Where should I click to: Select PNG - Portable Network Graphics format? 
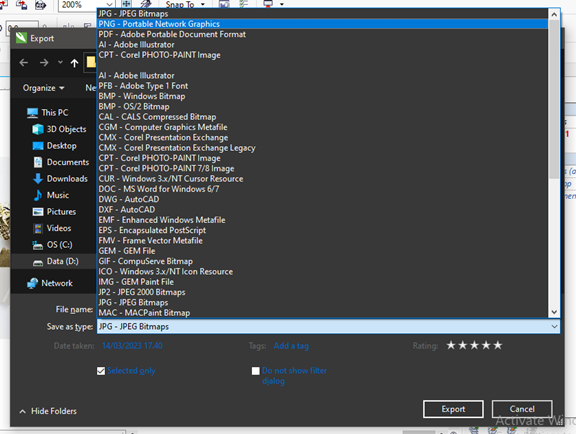coord(323,24)
